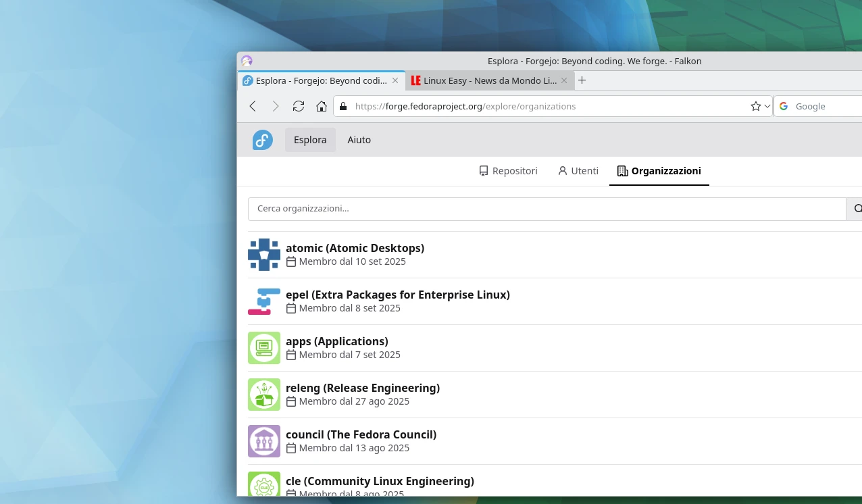Image resolution: width=862 pixels, height=504 pixels.
Task: Open the Google search engine selector
Action: click(784, 106)
